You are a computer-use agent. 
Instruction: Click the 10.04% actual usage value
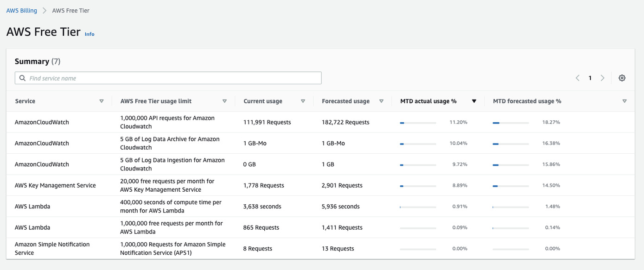[459, 143]
